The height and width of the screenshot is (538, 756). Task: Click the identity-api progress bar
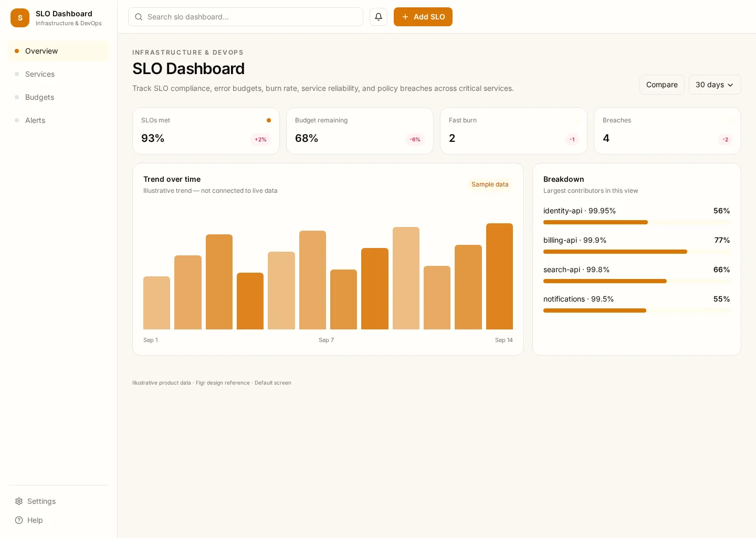(637, 222)
